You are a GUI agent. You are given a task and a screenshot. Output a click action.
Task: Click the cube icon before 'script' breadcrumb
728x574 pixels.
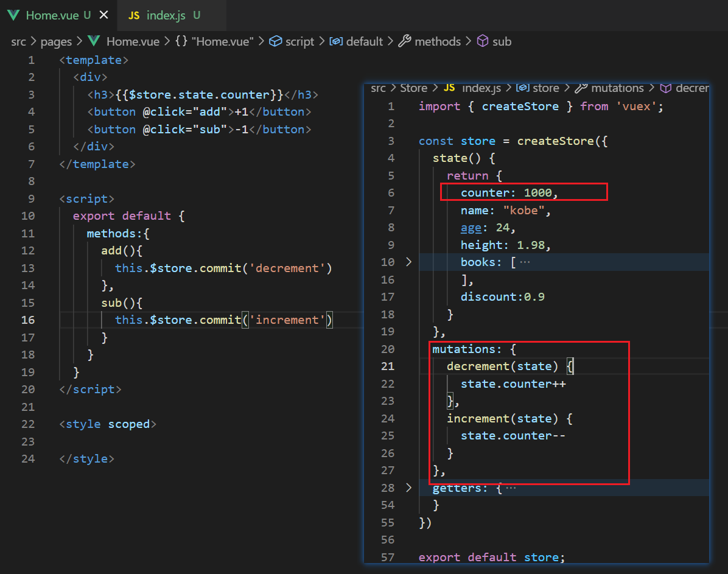point(275,41)
